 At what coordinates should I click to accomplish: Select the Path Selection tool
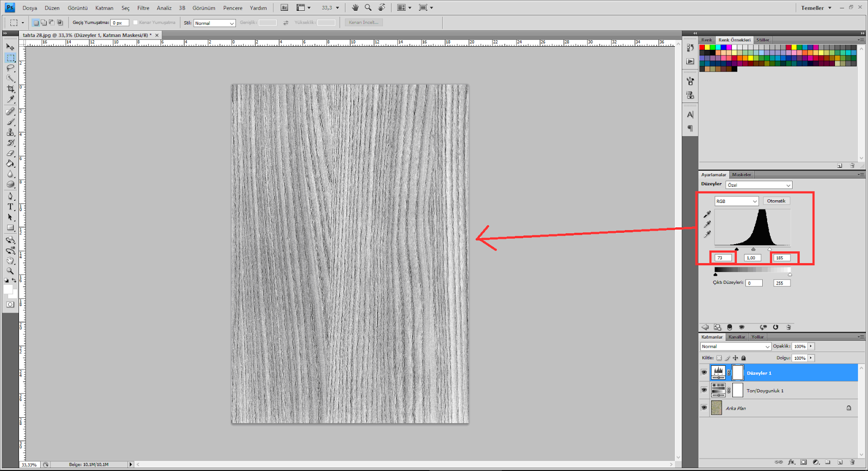(x=10, y=217)
